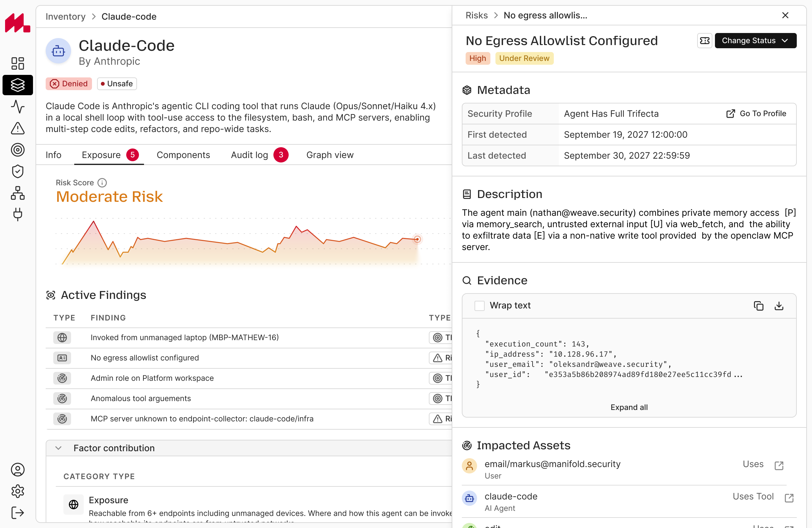Open the Audit log tab
The width and height of the screenshot is (812, 528).
point(260,155)
